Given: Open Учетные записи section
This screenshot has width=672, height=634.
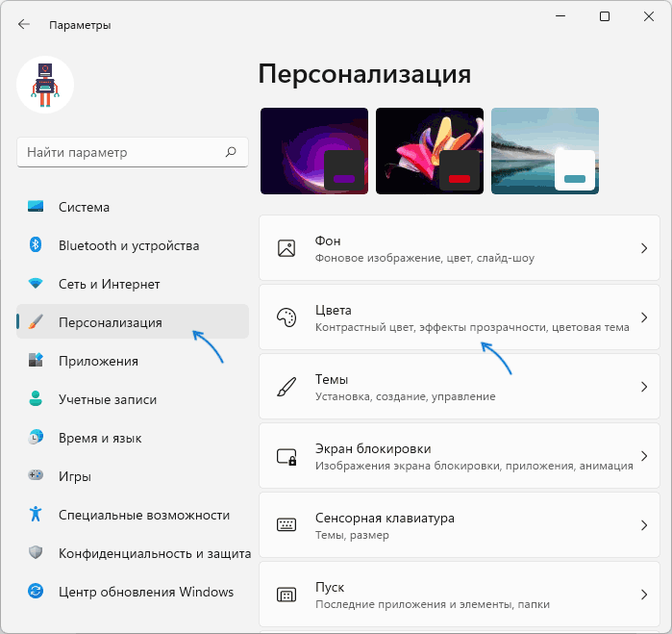Looking at the screenshot, I should coord(133,399).
